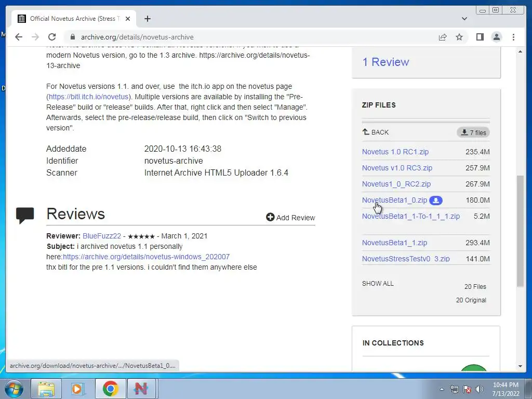532x399 pixels.
Task: Click SHOW ALL files link
Action: click(x=378, y=283)
